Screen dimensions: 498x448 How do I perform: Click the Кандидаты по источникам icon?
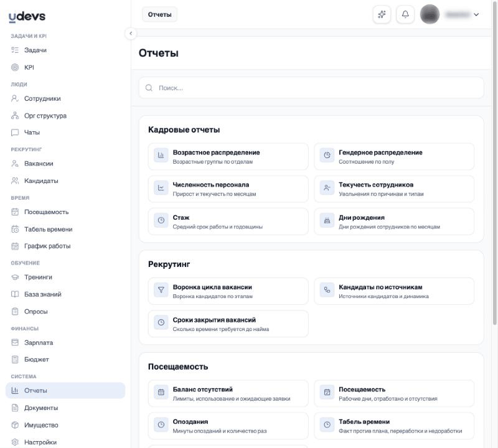(x=327, y=290)
